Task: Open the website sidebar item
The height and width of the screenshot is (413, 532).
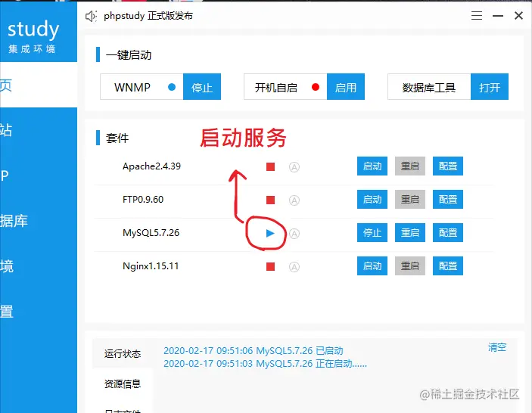Action: 39,130
